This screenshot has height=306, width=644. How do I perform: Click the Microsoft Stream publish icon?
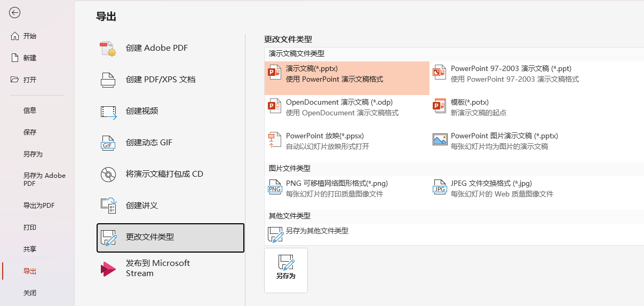tap(108, 269)
